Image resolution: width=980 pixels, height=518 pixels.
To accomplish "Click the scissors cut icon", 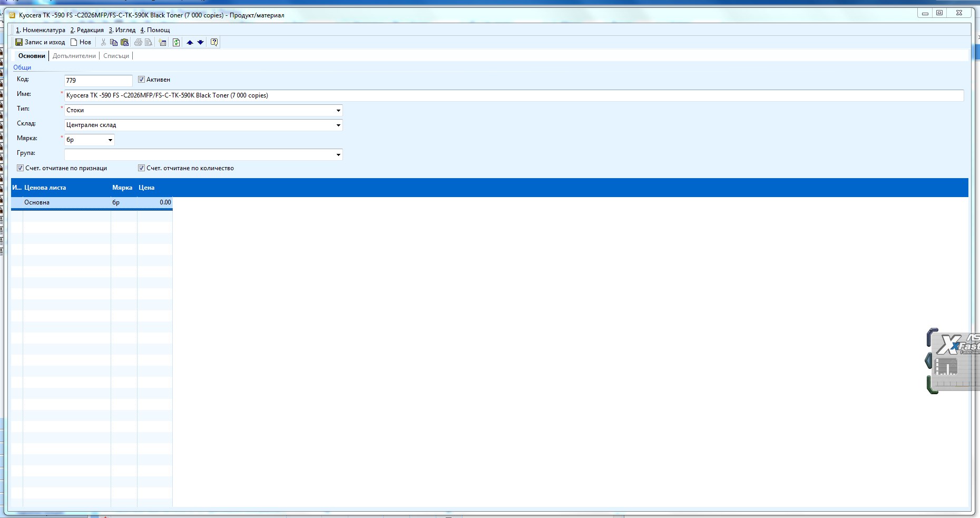I will tap(103, 42).
